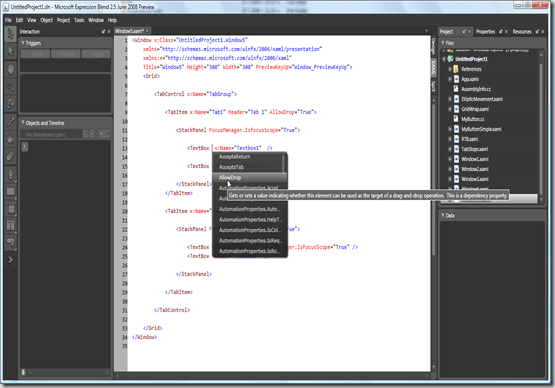Expand the References tree node
This screenshot has height=388, width=555.
tap(450, 69)
